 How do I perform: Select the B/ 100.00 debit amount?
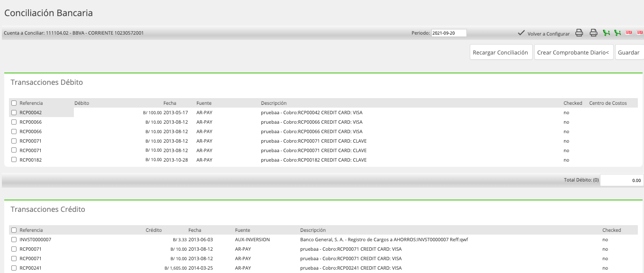click(152, 113)
